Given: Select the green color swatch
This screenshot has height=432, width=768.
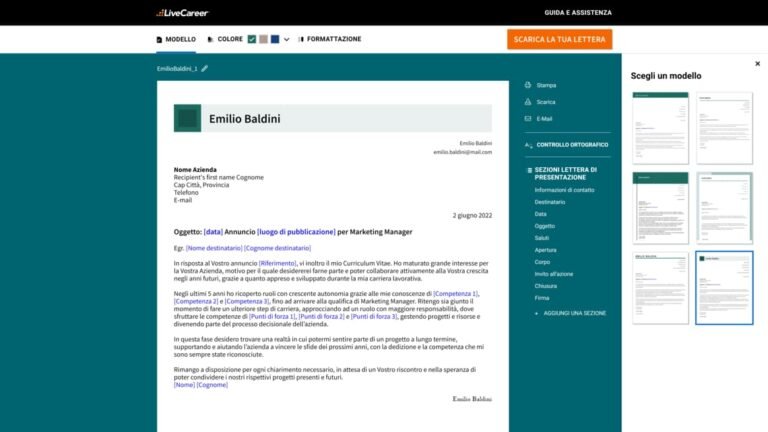Looking at the screenshot, I should pos(252,39).
